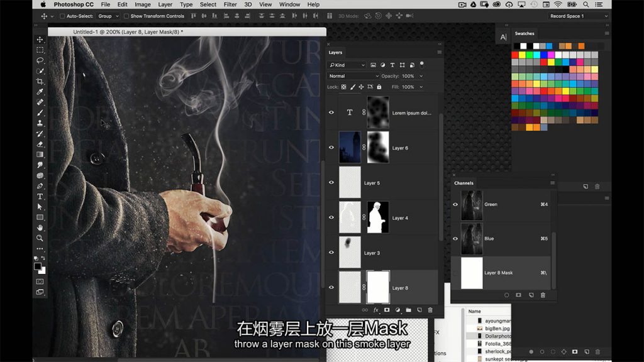Toggle Green channel visibility eye
The height and width of the screenshot is (362, 644).
pos(455,204)
